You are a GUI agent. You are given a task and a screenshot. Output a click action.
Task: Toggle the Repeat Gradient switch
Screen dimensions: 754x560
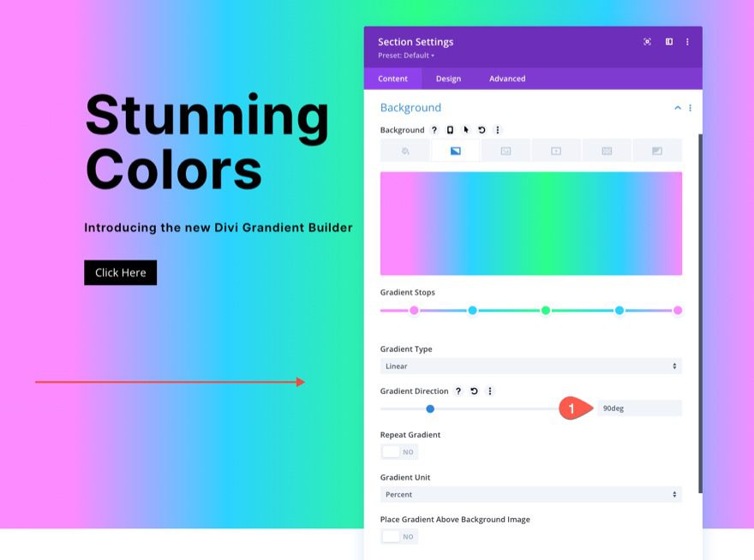(x=399, y=452)
